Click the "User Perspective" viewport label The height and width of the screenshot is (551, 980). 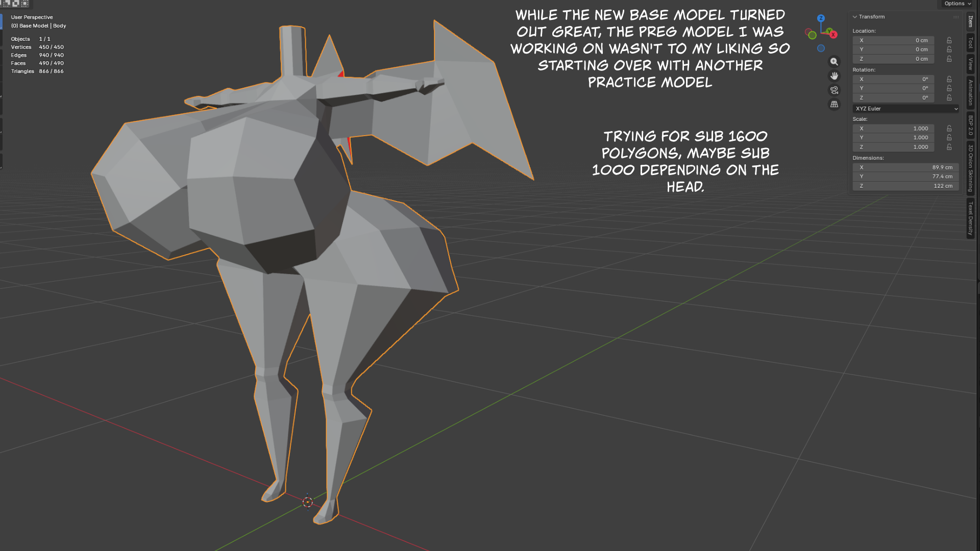pyautogui.click(x=32, y=17)
